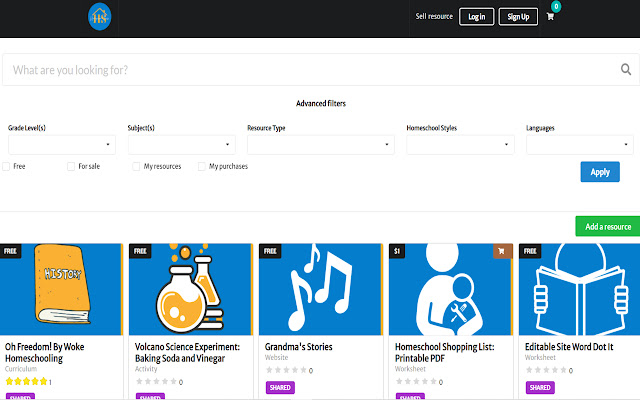
Task: Expand the Grade Level(s) dropdown
Action: (62, 145)
